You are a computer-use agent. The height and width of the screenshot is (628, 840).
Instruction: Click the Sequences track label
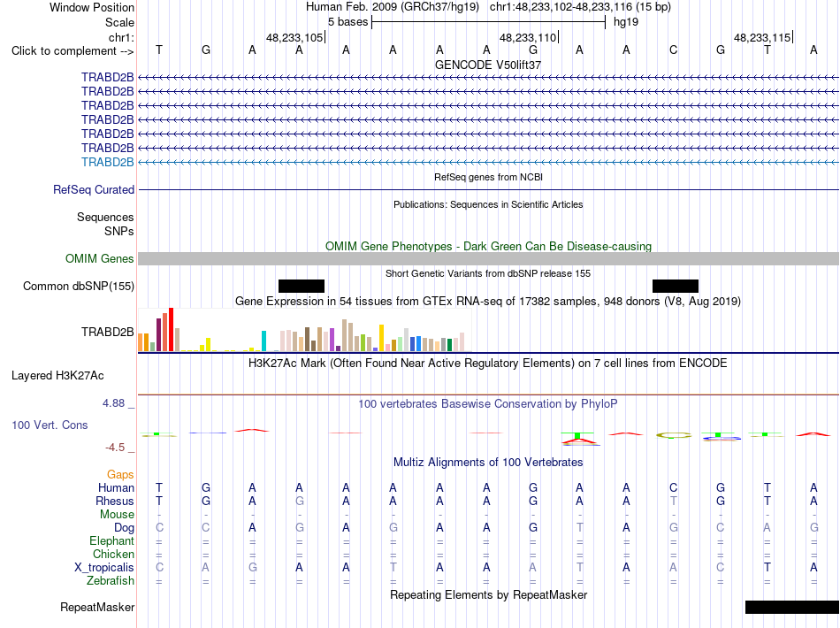coord(105,217)
